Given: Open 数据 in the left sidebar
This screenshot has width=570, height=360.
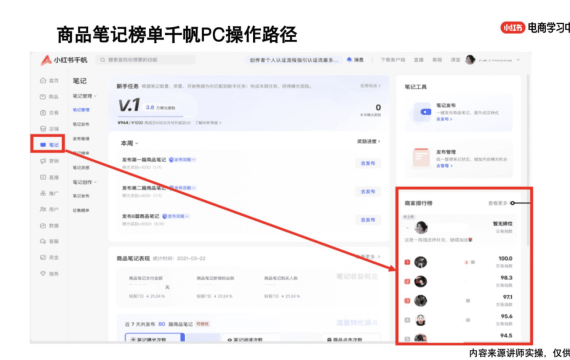Looking at the screenshot, I should point(49,225).
